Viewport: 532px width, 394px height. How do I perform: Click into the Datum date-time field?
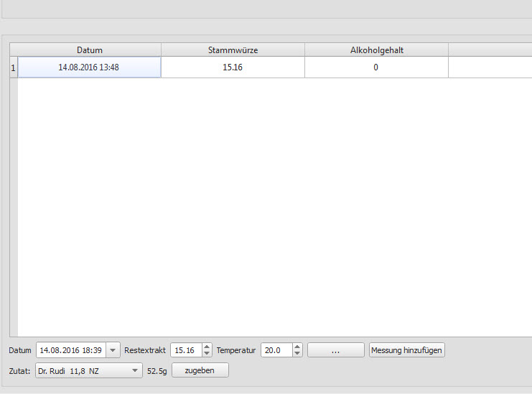(x=70, y=350)
